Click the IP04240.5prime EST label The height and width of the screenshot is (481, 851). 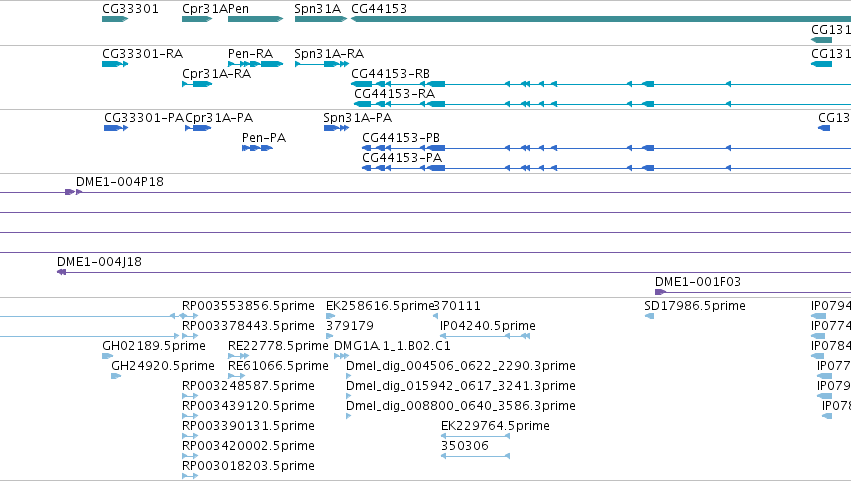click(x=487, y=326)
